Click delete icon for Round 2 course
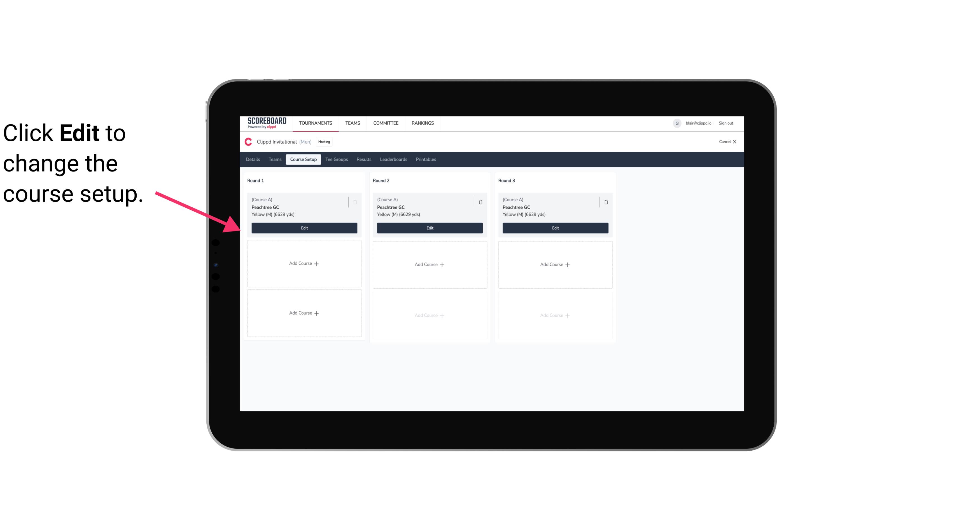 pos(480,202)
